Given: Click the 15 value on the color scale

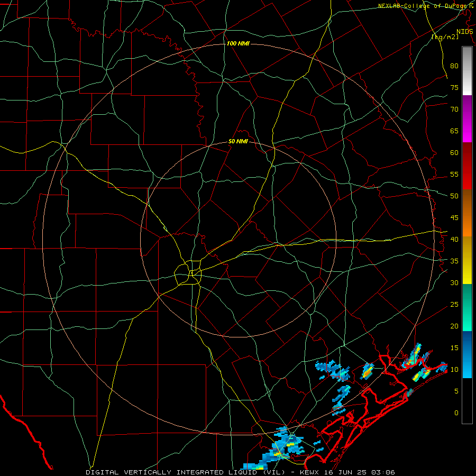Looking at the screenshot, I should tap(454, 348).
